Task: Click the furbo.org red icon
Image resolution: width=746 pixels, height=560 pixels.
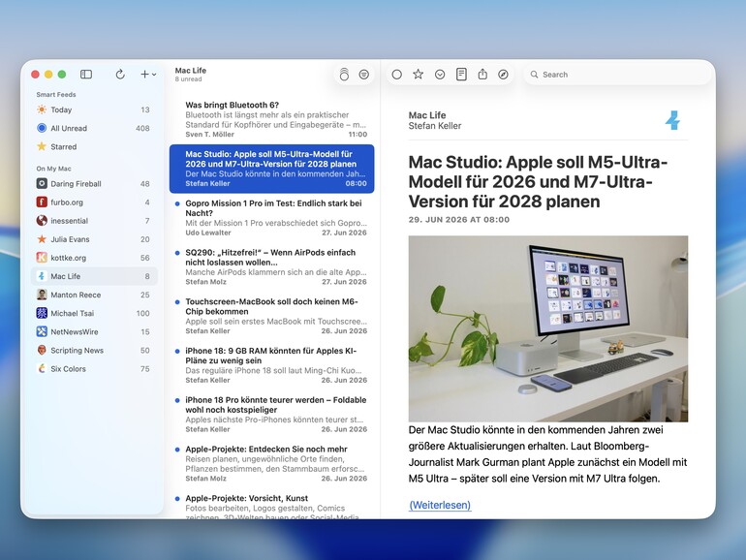Action: [42, 202]
